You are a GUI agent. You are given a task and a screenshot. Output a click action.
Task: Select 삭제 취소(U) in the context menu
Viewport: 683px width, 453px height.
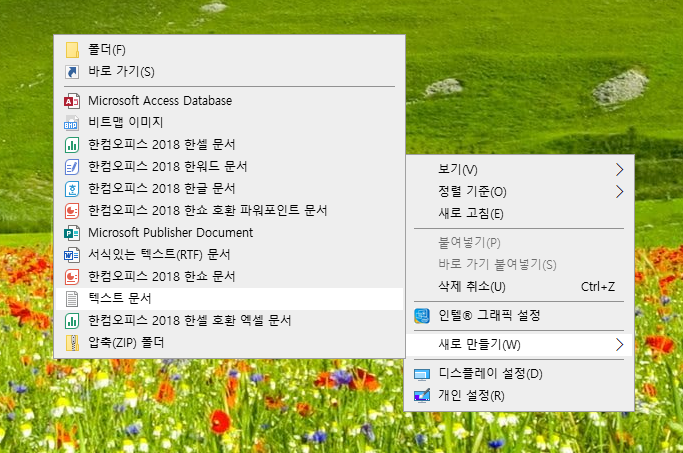518,287
